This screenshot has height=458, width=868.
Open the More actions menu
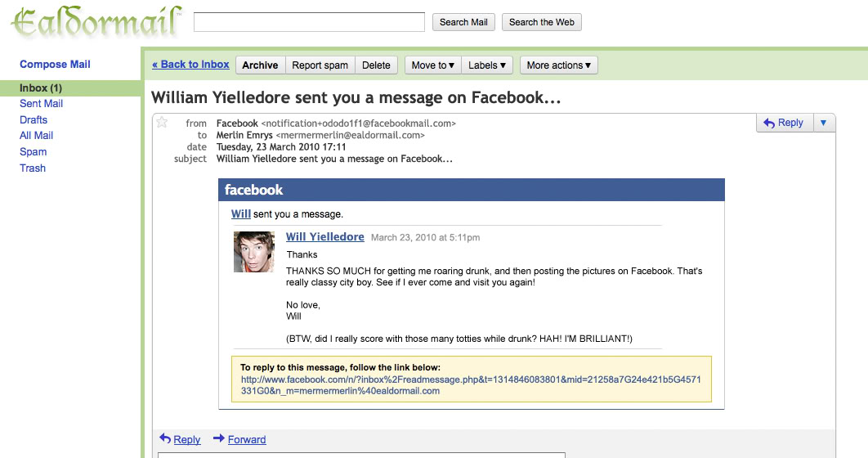click(558, 65)
